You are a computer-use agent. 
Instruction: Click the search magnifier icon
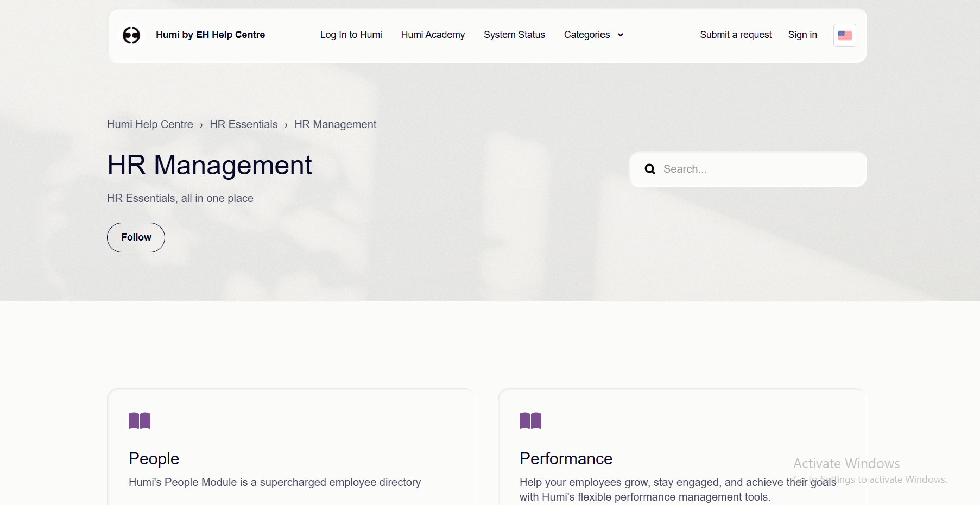pyautogui.click(x=650, y=169)
